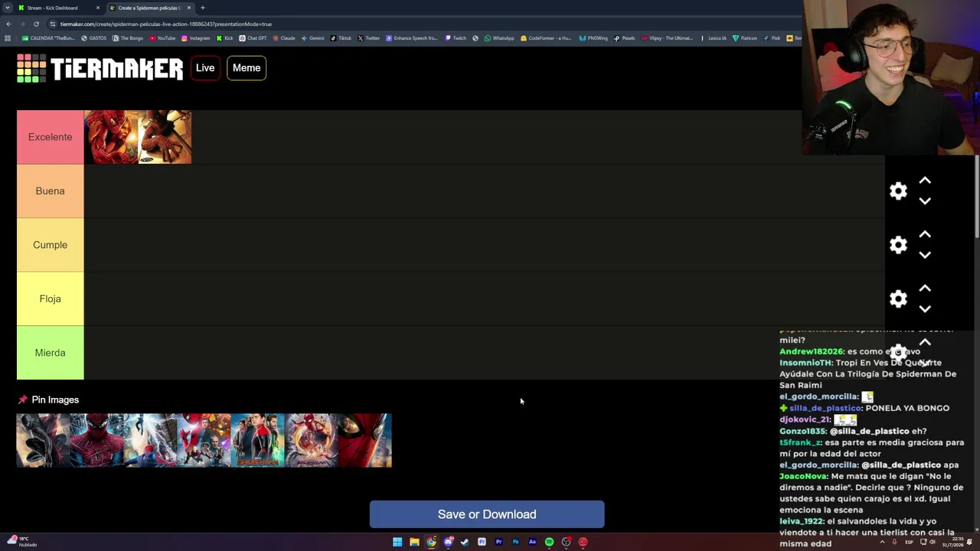Move the Cumple tier up

[925, 235]
